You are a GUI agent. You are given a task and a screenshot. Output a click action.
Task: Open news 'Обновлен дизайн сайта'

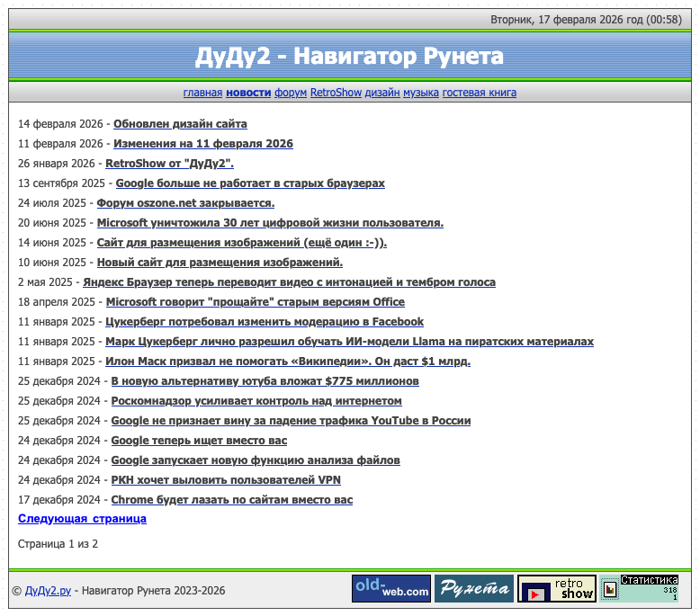[180, 124]
